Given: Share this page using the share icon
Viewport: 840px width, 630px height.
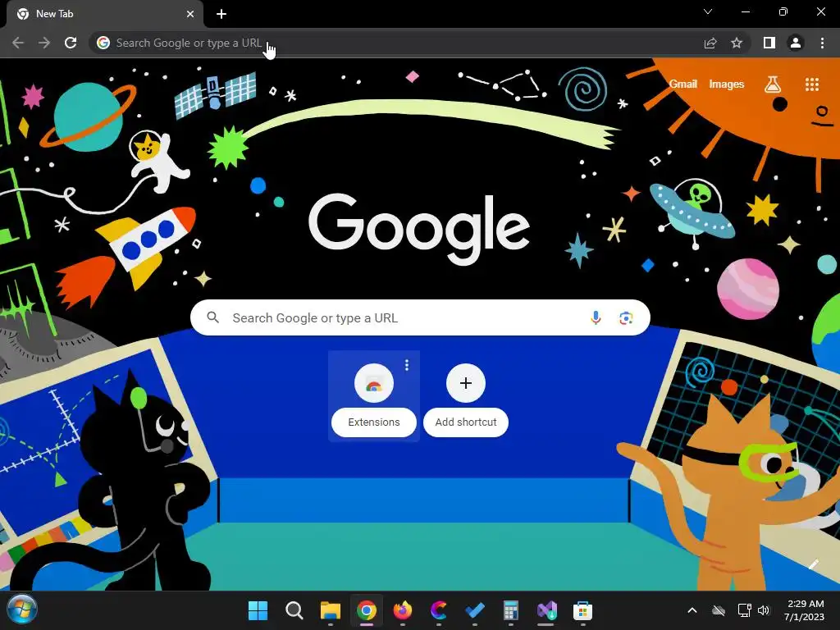Looking at the screenshot, I should pos(710,43).
